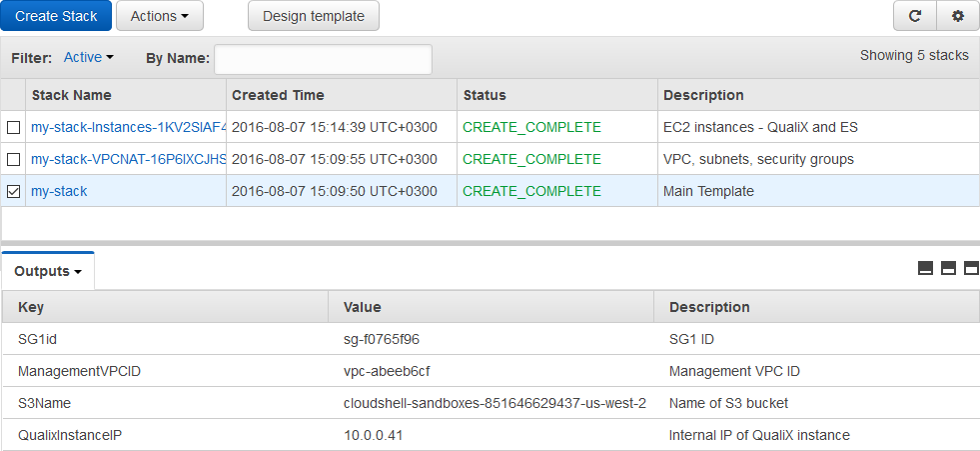The image size is (980, 451).
Task: Open the my-stack link
Action: pyautogui.click(x=59, y=191)
